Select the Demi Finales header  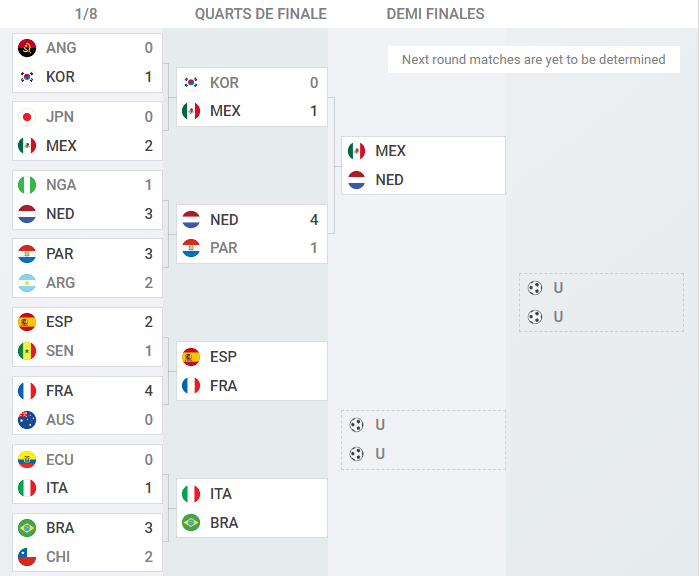(x=435, y=14)
